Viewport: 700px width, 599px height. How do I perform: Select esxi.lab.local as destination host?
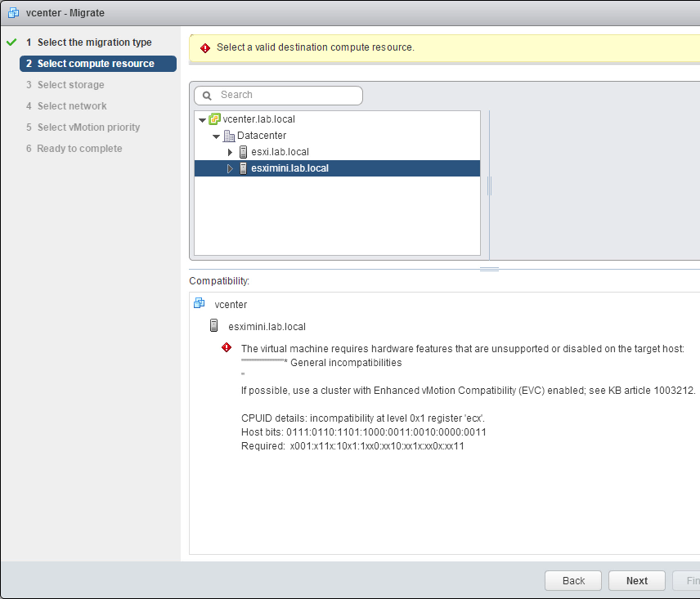point(280,152)
